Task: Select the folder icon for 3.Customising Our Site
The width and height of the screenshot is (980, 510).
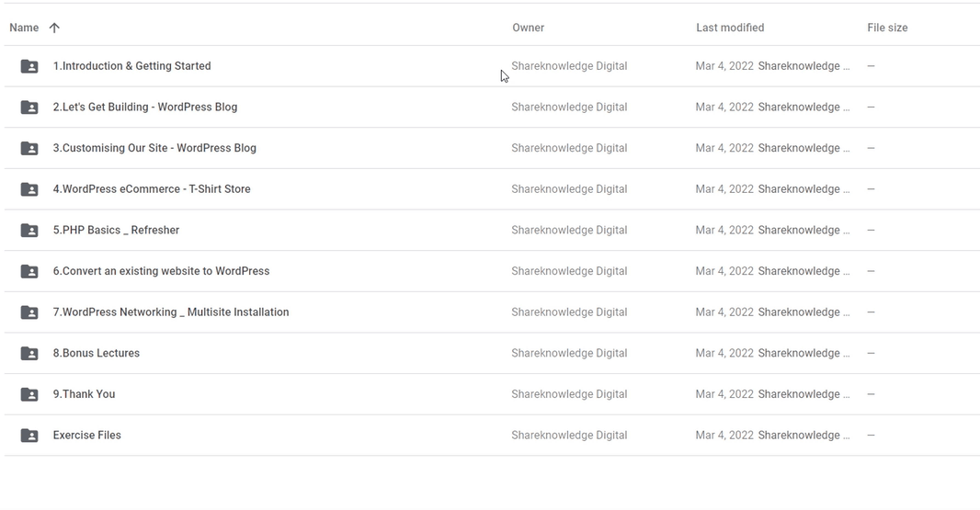Action: (29, 148)
